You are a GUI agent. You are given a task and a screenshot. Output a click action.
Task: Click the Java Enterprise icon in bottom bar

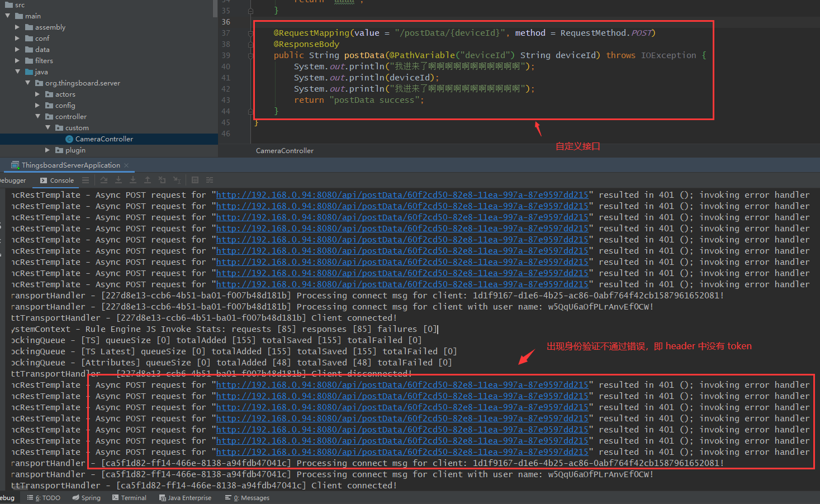point(163,498)
